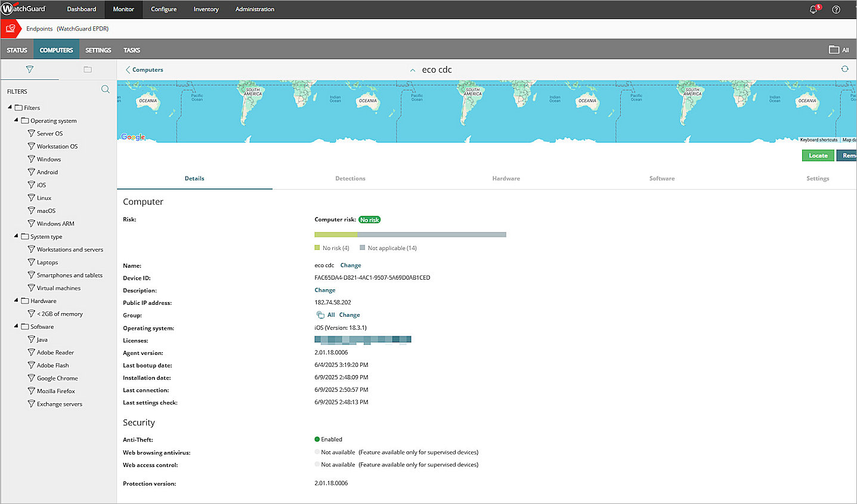The image size is (857, 504).
Task: Open Keyboard shortcuts on the map
Action: pyautogui.click(x=818, y=140)
